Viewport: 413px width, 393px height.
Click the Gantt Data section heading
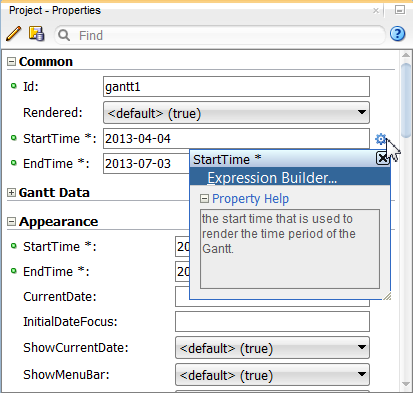coord(54,193)
